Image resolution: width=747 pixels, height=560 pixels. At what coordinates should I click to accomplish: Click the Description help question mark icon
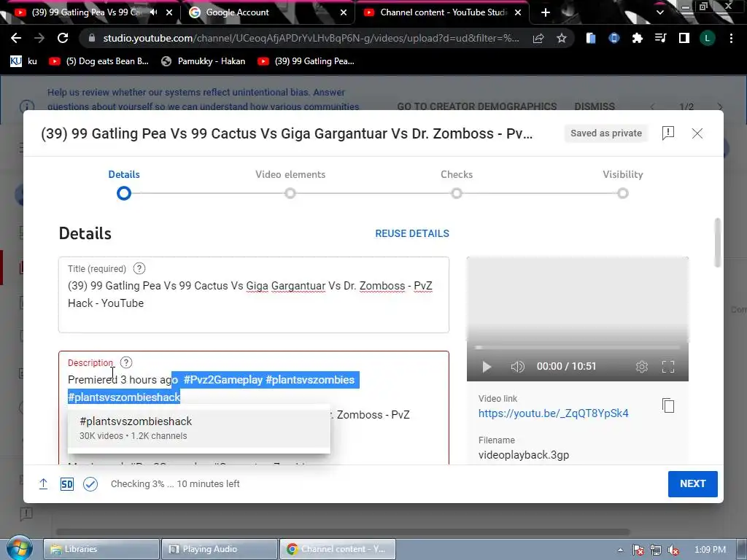click(x=125, y=362)
